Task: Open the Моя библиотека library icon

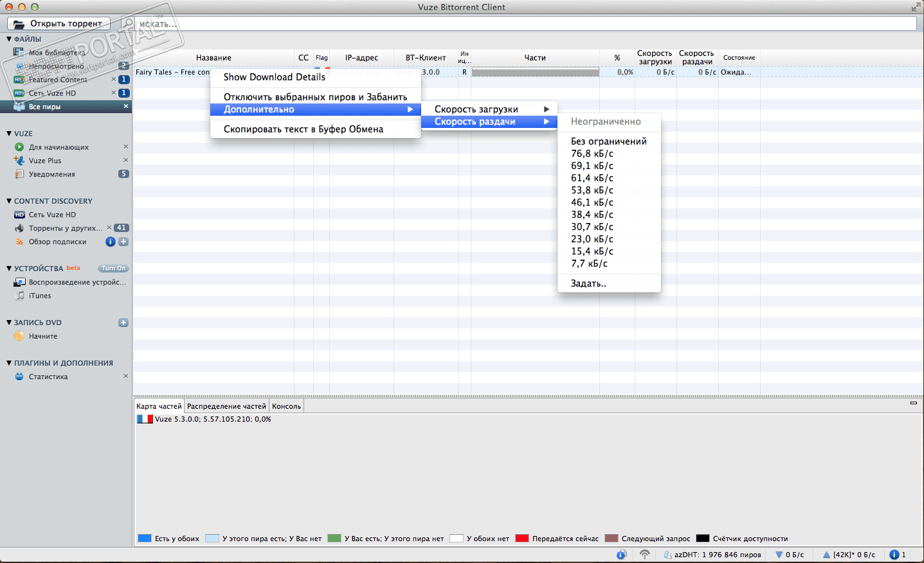Action: 19,52
